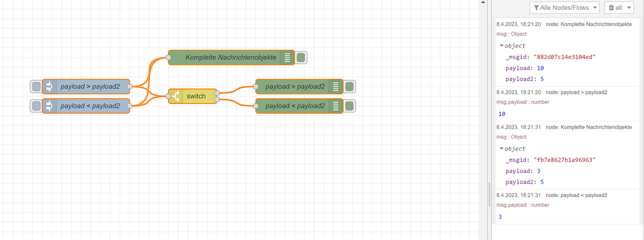Click the sidebar resize handle separator
644x240 pixels.
pos(488,194)
